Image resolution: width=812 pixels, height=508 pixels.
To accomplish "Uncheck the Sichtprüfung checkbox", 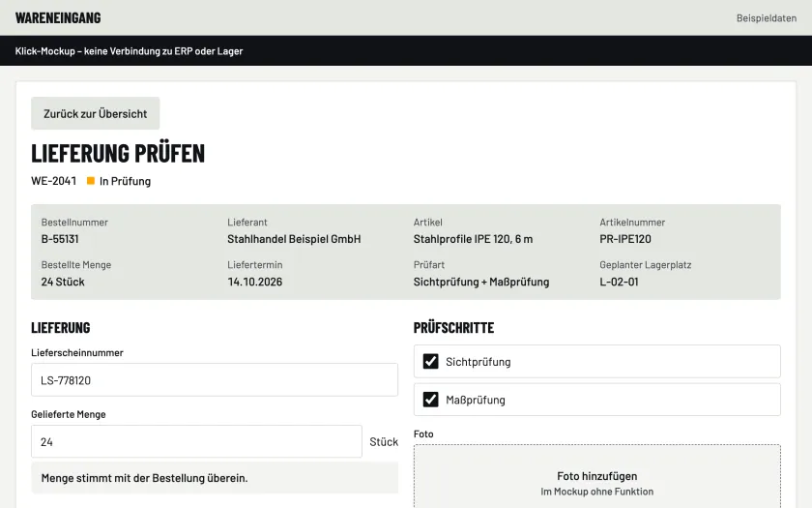I will (430, 361).
